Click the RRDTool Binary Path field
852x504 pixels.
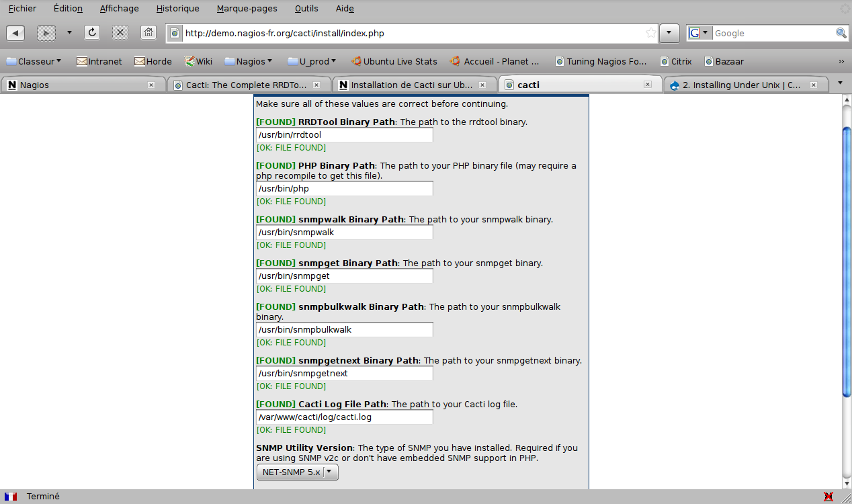coord(344,135)
